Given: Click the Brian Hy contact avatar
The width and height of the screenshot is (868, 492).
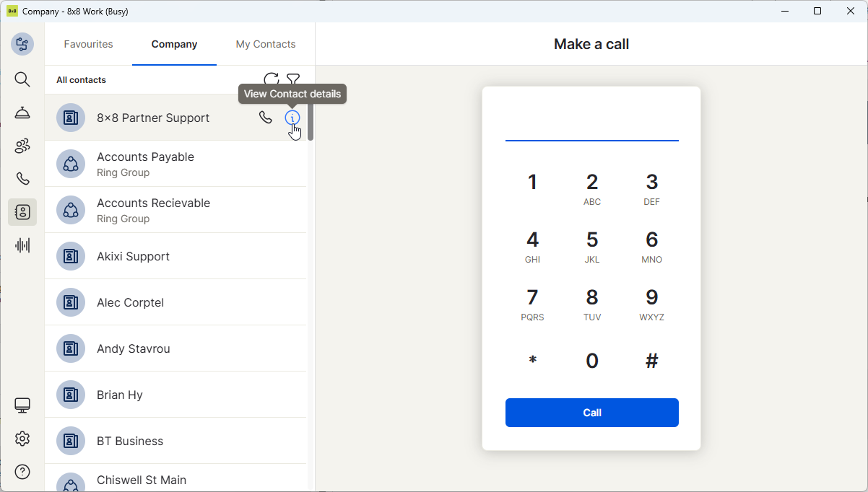Looking at the screenshot, I should 71,395.
